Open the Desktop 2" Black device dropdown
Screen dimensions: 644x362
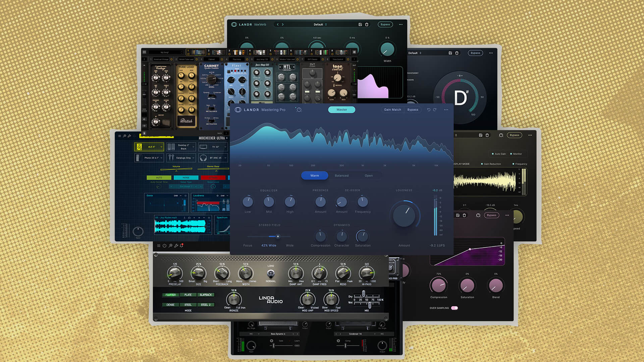click(181, 147)
